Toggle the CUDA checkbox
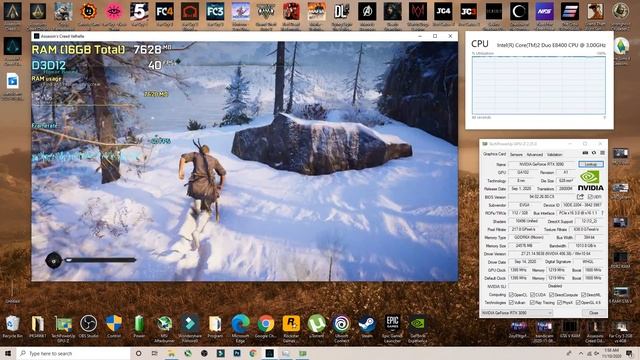 point(532,295)
